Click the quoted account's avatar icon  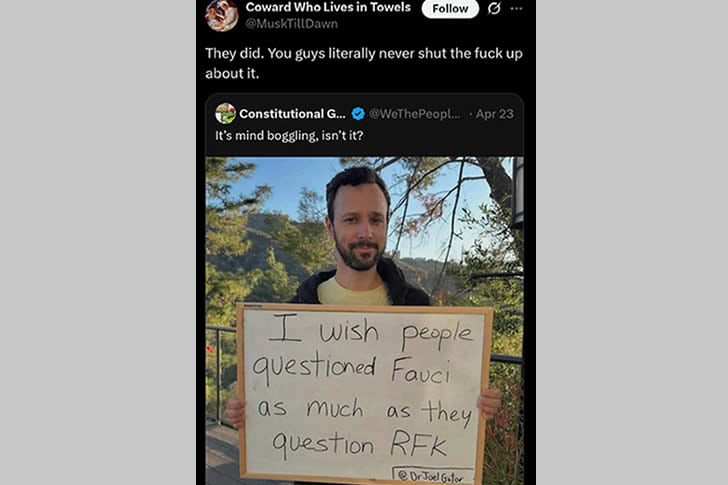pos(225,114)
